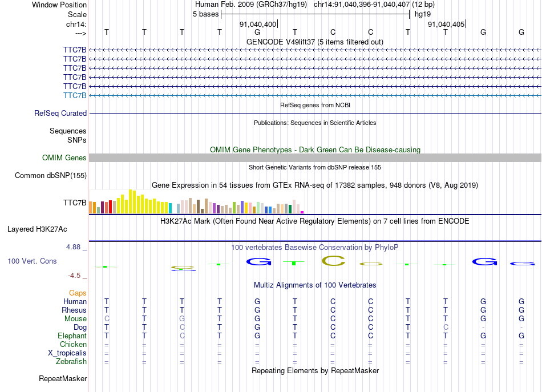The image size is (542, 392).
Task: Select the Zebrafish alignment row label
Action: pos(71,361)
